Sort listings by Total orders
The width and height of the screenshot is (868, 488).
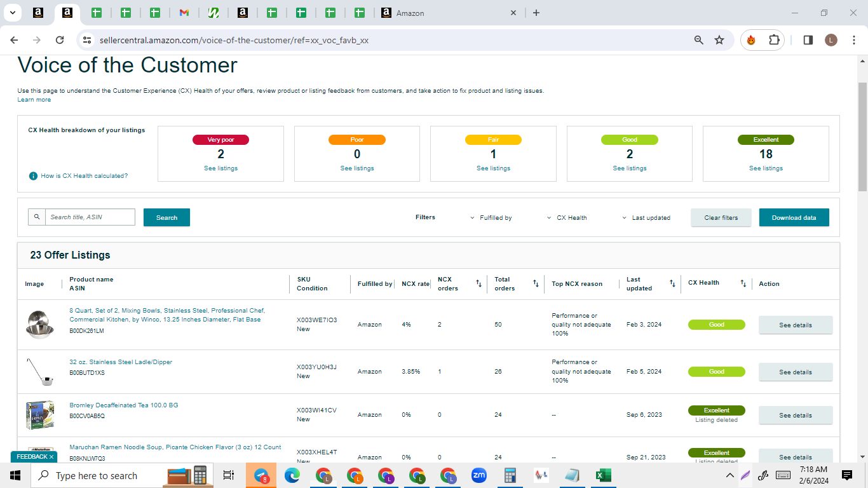click(x=536, y=283)
